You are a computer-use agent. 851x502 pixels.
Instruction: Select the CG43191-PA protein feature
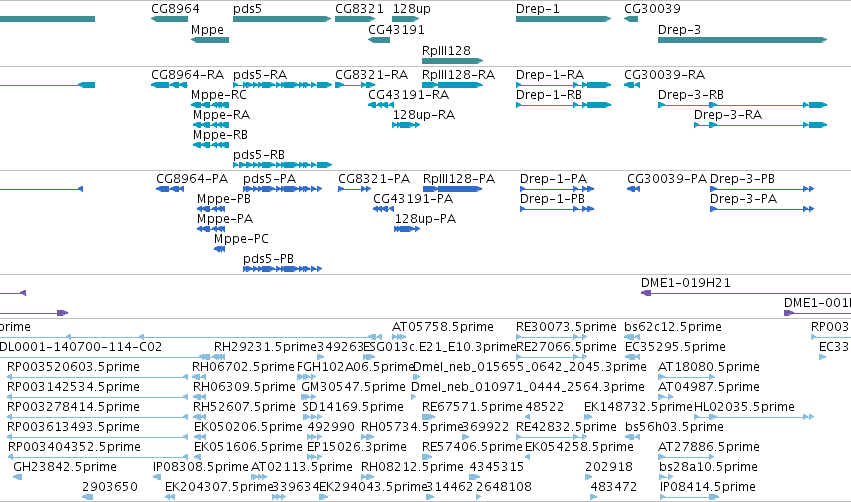pos(383,209)
